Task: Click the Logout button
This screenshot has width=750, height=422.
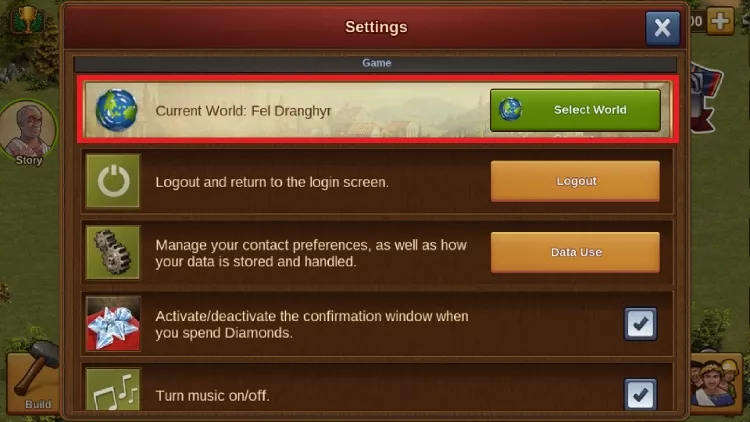Action: point(575,181)
